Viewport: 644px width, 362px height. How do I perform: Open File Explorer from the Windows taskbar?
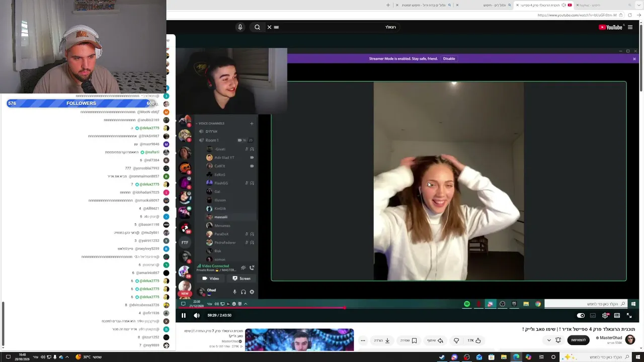[504, 357]
